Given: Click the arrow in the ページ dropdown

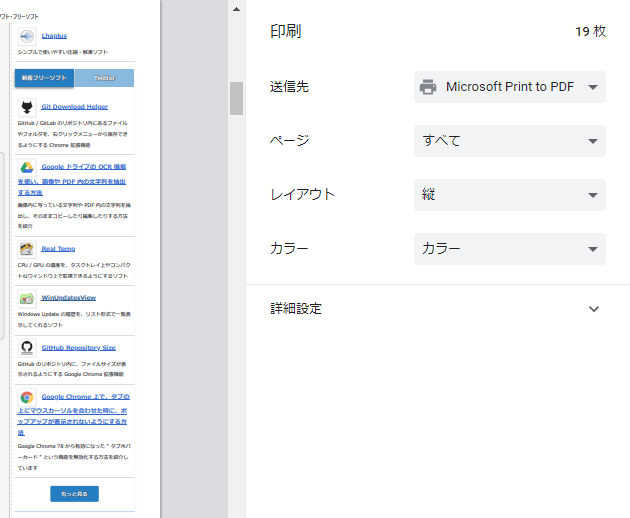Looking at the screenshot, I should pos(593,141).
